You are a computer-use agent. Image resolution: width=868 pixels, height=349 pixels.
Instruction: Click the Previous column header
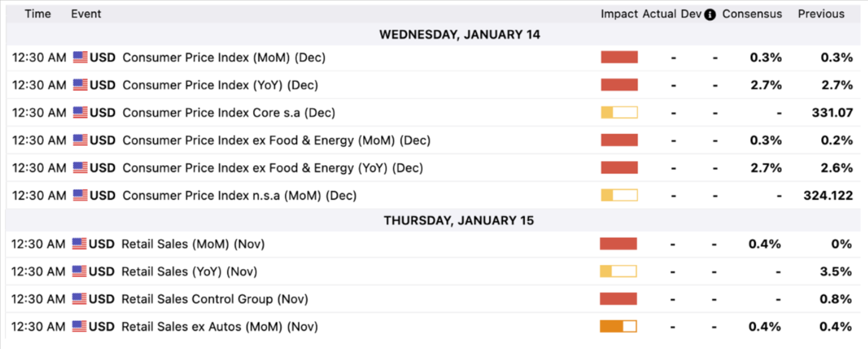coord(821,14)
